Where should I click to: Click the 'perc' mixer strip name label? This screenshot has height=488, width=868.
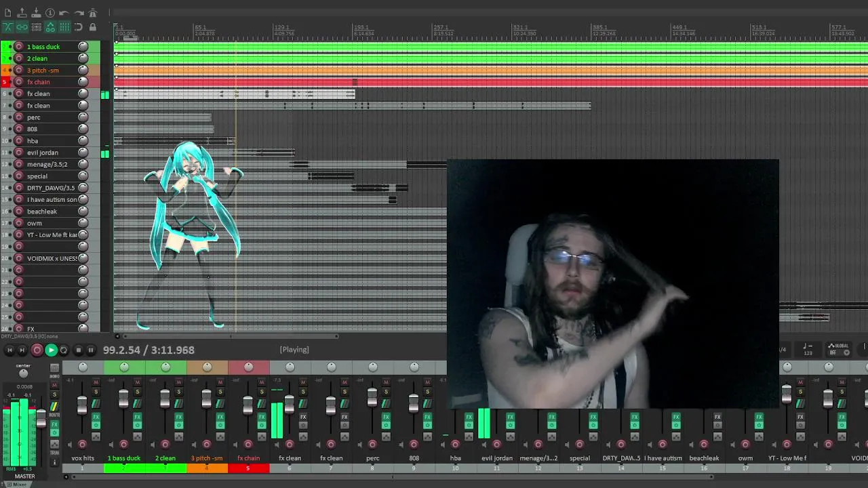372,458
